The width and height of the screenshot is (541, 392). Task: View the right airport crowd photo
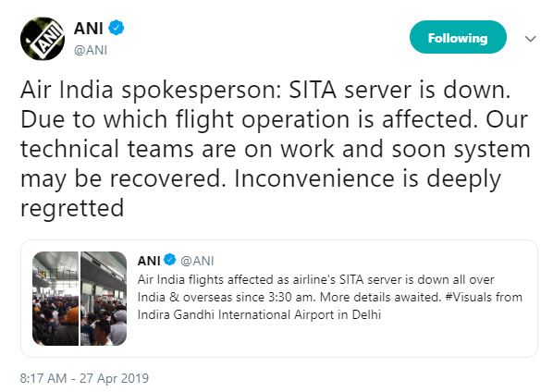click(x=104, y=299)
